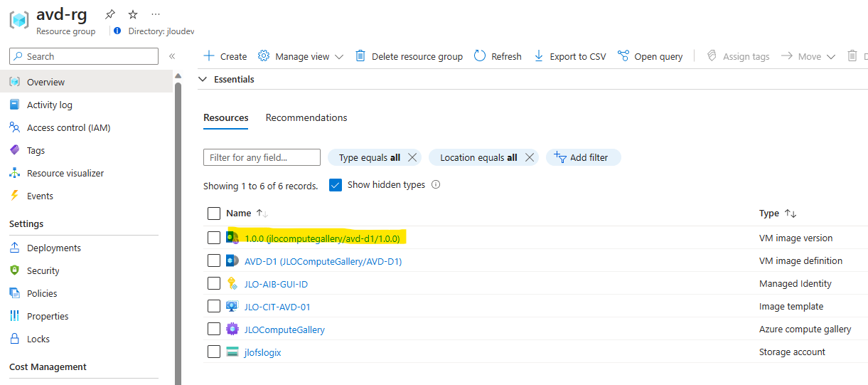Check the select-all checkbox beside Name
The height and width of the screenshot is (385, 868).
[x=214, y=213]
